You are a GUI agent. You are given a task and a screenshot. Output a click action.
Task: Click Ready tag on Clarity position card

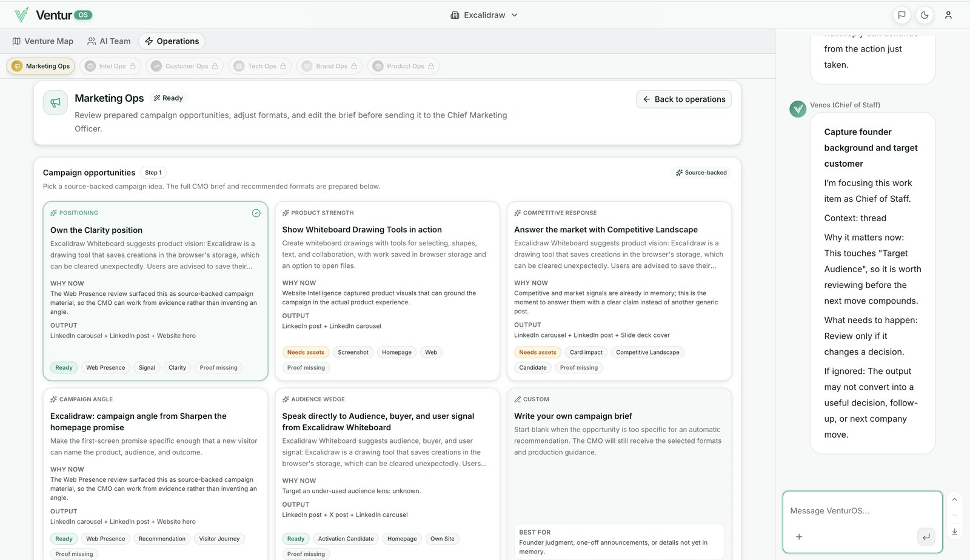pyautogui.click(x=64, y=368)
